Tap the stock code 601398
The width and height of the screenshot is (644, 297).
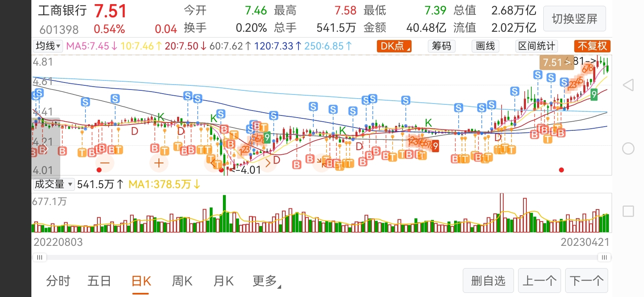59,30
